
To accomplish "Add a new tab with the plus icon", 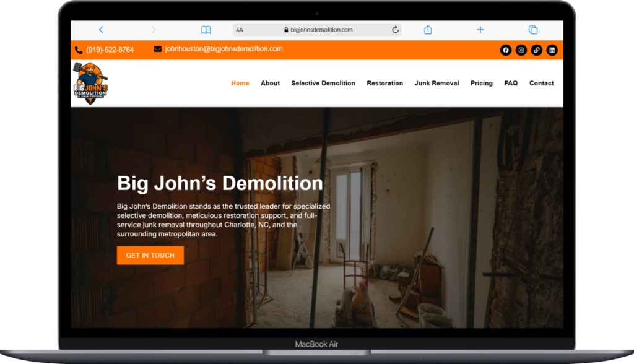I will pyautogui.click(x=480, y=30).
